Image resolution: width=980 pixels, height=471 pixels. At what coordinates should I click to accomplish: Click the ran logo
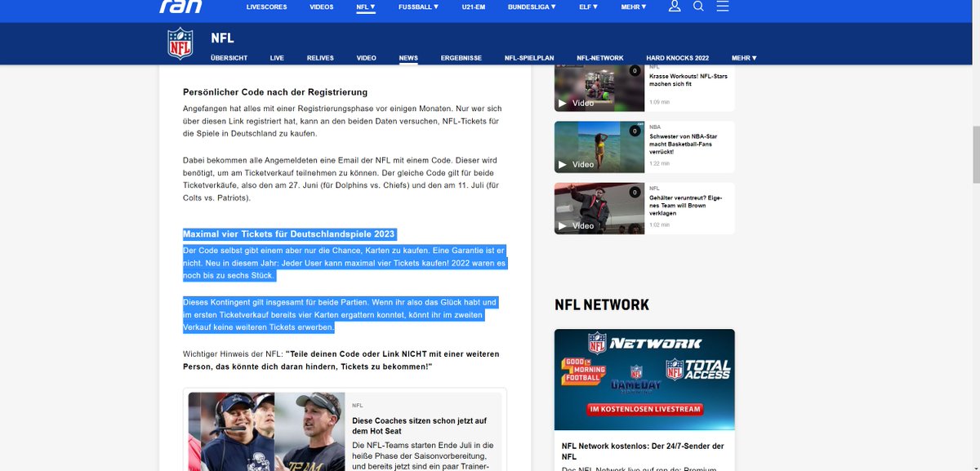pyautogui.click(x=180, y=6)
